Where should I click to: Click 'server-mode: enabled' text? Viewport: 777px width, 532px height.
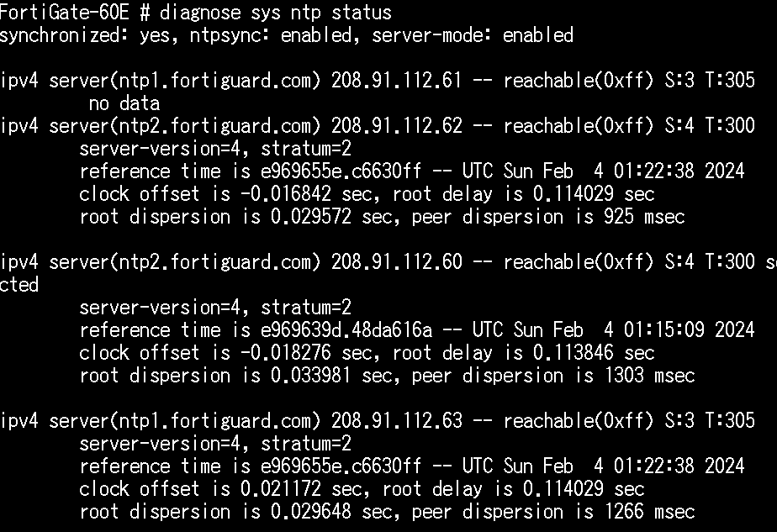click(473, 35)
